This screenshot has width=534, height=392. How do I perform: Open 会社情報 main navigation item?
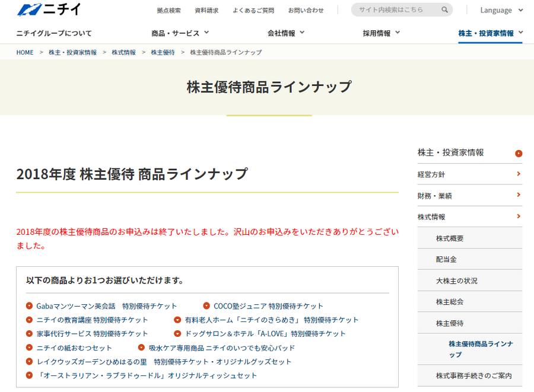point(281,33)
